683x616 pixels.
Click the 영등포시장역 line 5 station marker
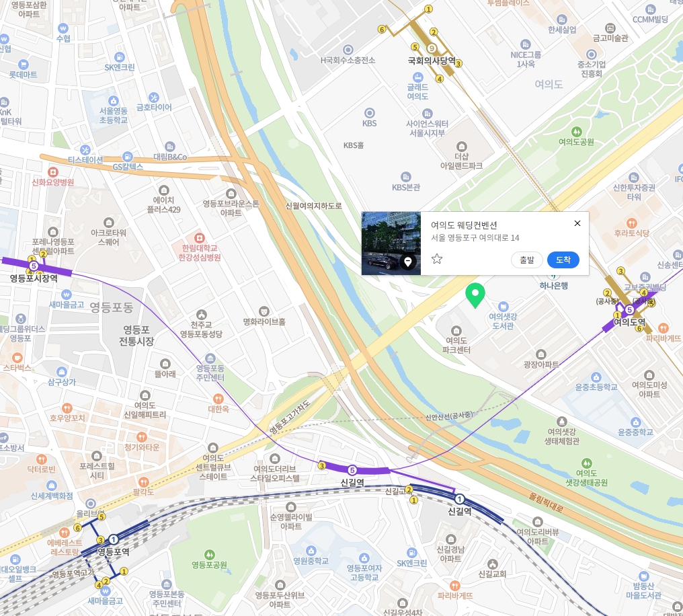34,266
